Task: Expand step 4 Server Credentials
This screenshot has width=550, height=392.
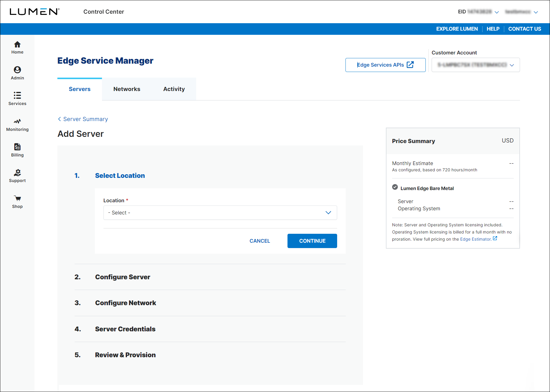Action: click(125, 329)
